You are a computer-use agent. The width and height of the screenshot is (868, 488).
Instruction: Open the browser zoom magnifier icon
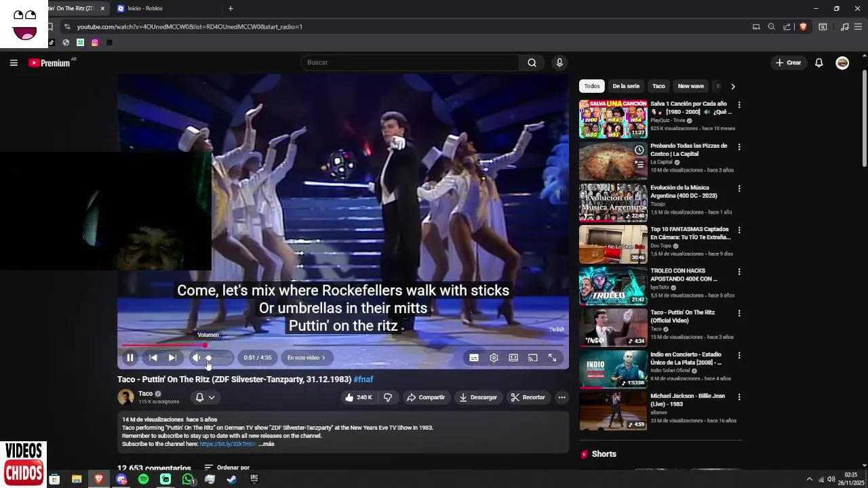(x=771, y=26)
